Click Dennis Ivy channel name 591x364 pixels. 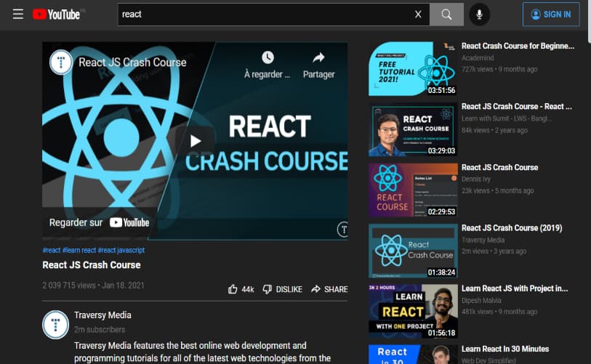pyautogui.click(x=475, y=179)
